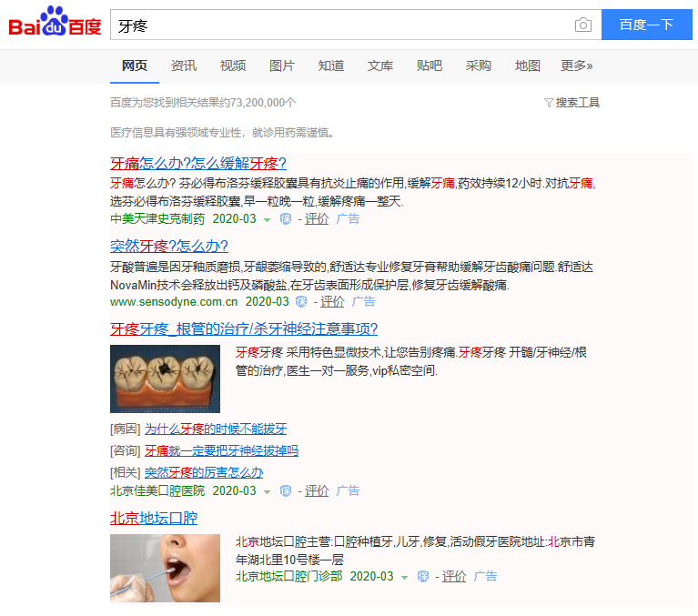Click the 保 badge in the 中美天津史克制药 row
This screenshot has width=698, height=616.
[286, 219]
